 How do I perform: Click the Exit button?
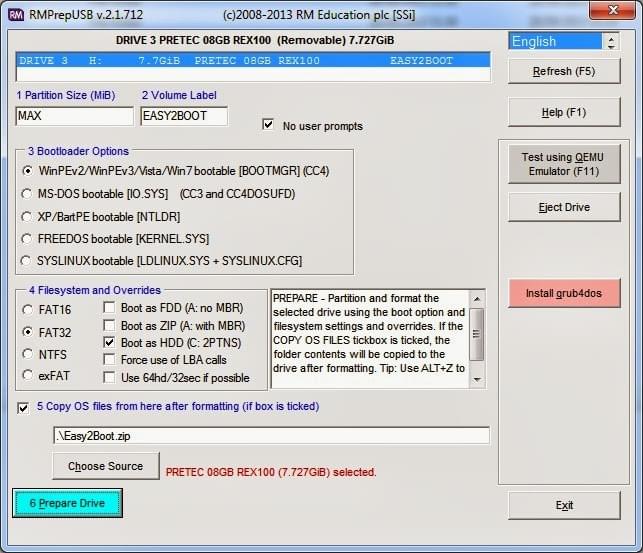click(x=564, y=505)
